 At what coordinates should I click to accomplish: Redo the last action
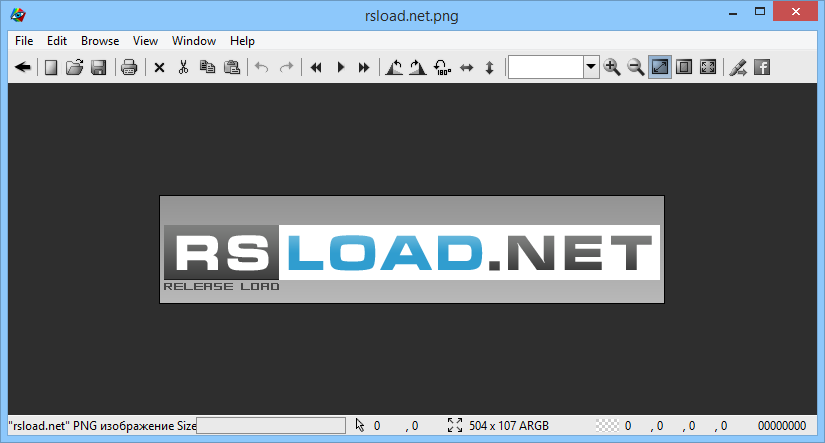286,67
